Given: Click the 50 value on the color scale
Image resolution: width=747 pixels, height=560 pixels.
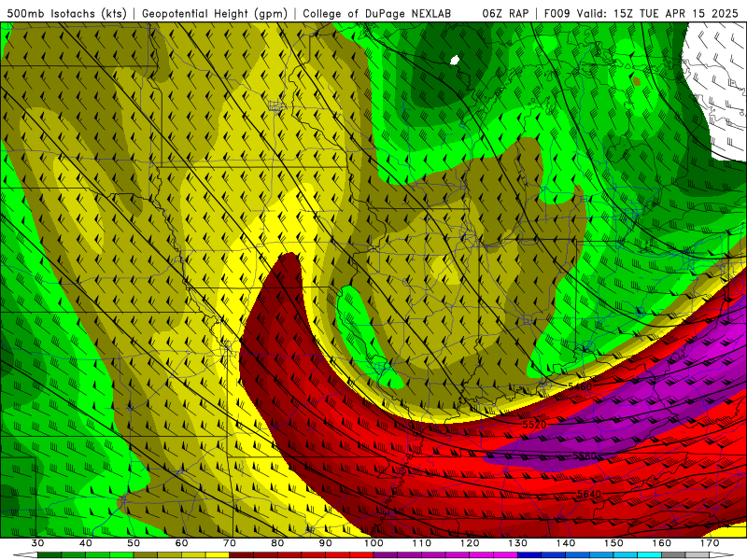Looking at the screenshot, I should click(134, 543).
